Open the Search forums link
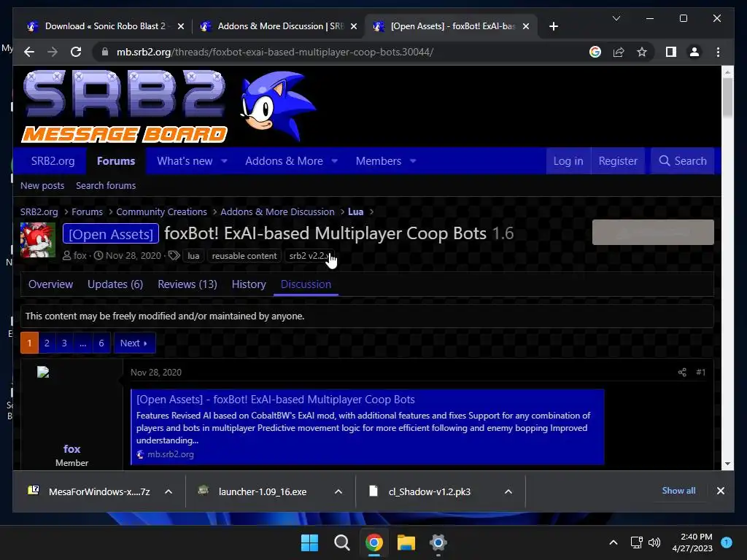Screen dimensions: 747x560 click(106, 186)
